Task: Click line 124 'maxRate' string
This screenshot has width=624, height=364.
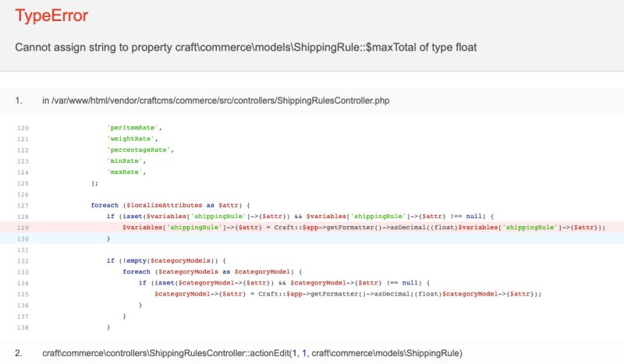Action: point(126,172)
